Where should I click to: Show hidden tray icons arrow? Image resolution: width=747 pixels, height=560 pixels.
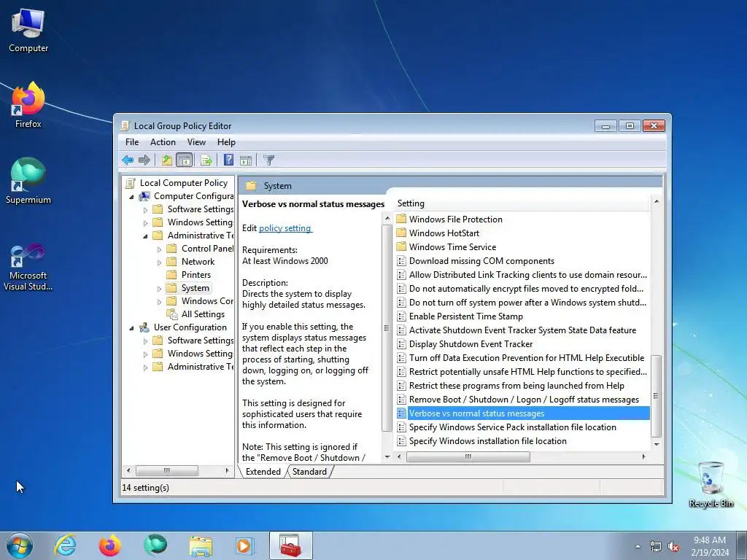click(x=638, y=547)
